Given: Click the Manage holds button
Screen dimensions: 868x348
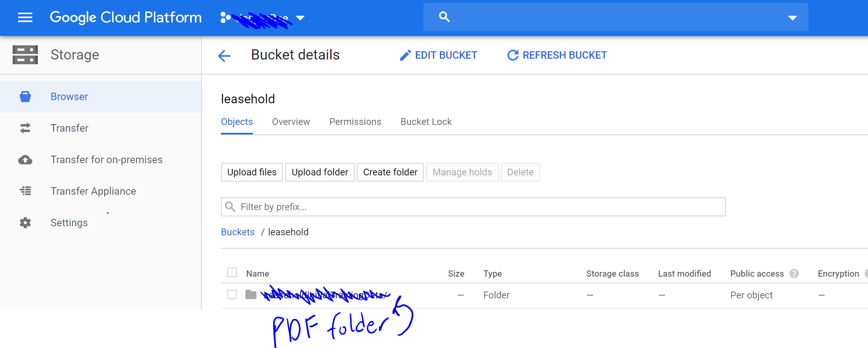Looking at the screenshot, I should [x=462, y=172].
